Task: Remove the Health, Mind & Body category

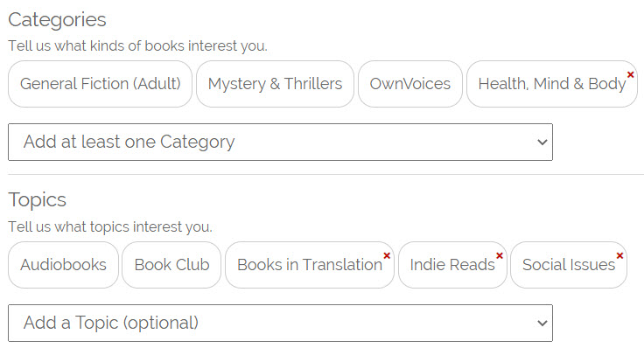Action: tap(630, 75)
